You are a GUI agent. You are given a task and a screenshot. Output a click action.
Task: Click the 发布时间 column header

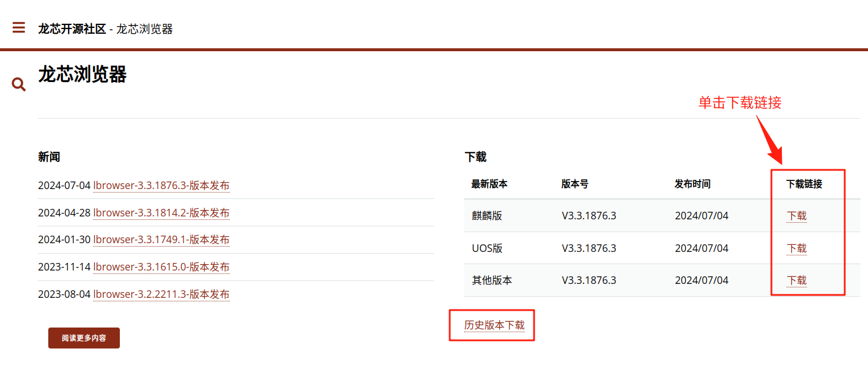[692, 184]
